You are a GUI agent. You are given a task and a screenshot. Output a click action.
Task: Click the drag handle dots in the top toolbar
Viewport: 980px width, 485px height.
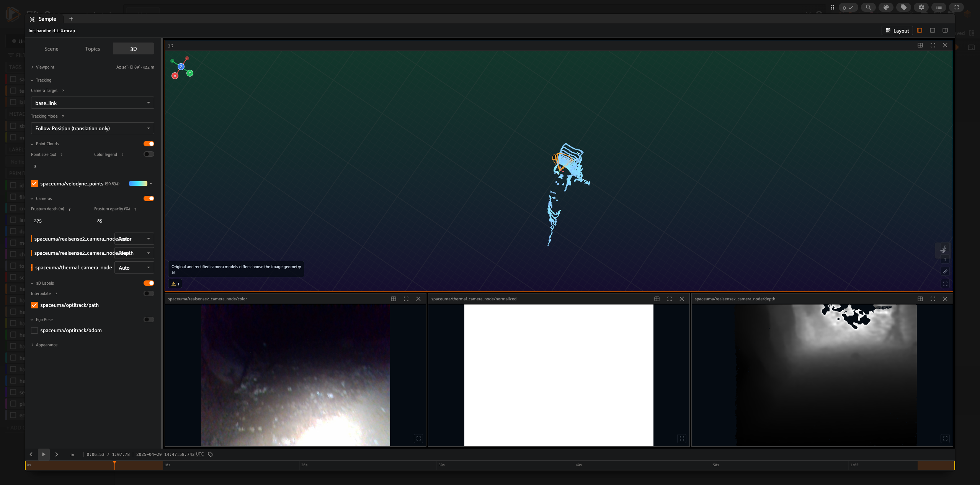point(832,7)
